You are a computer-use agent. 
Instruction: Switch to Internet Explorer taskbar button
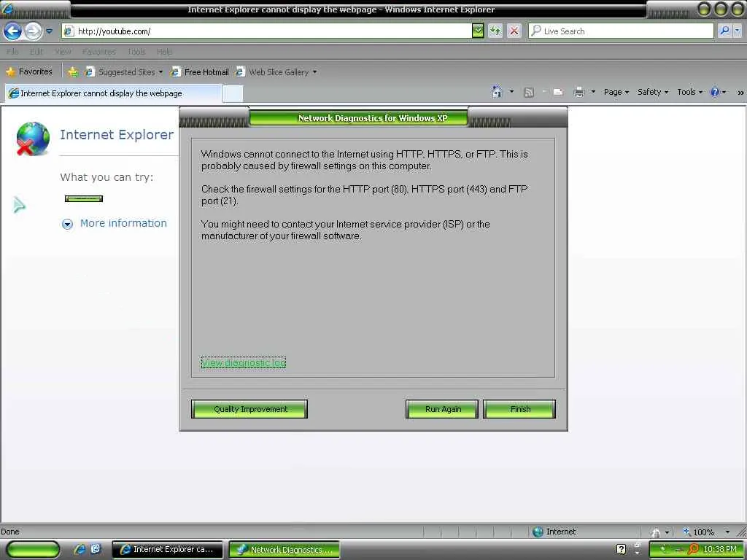tap(168, 550)
